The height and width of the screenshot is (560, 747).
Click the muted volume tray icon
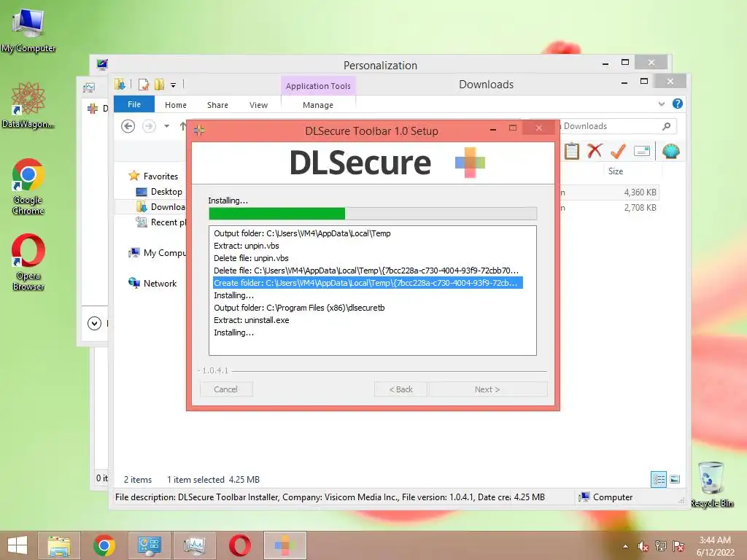pyautogui.click(x=643, y=546)
